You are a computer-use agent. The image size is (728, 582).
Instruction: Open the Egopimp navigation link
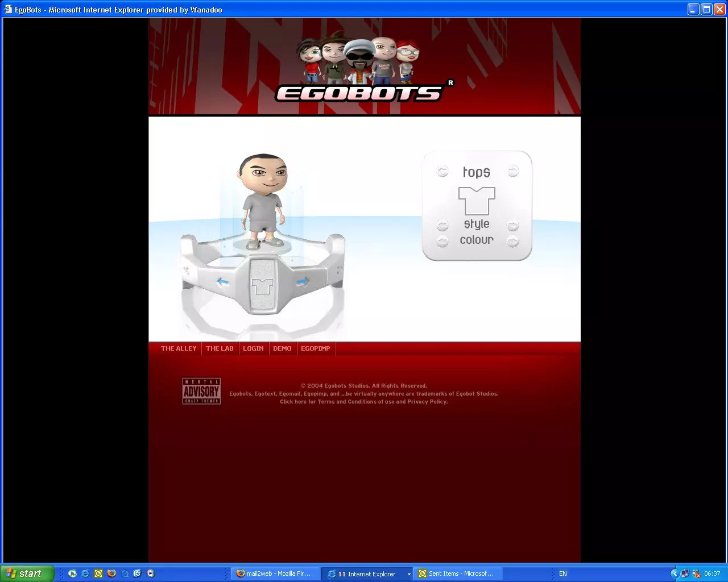pos(316,348)
